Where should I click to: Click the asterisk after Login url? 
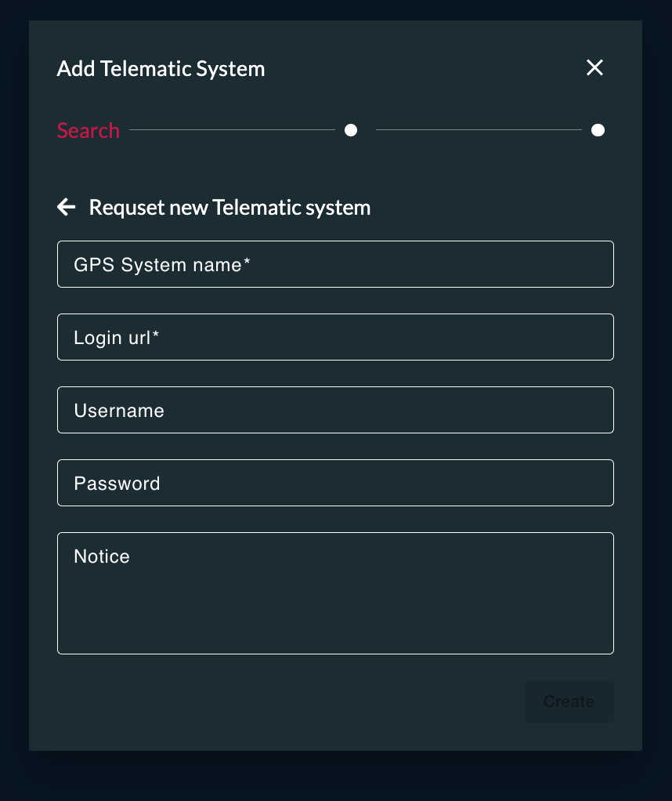tap(156, 336)
